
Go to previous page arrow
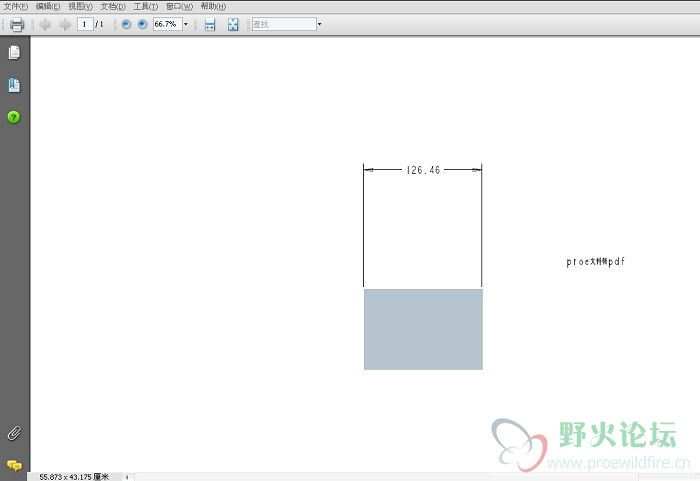(45, 24)
